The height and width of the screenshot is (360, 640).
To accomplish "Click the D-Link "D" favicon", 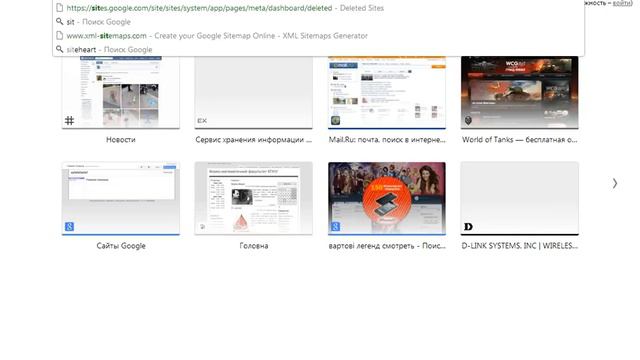I will click(x=468, y=227).
